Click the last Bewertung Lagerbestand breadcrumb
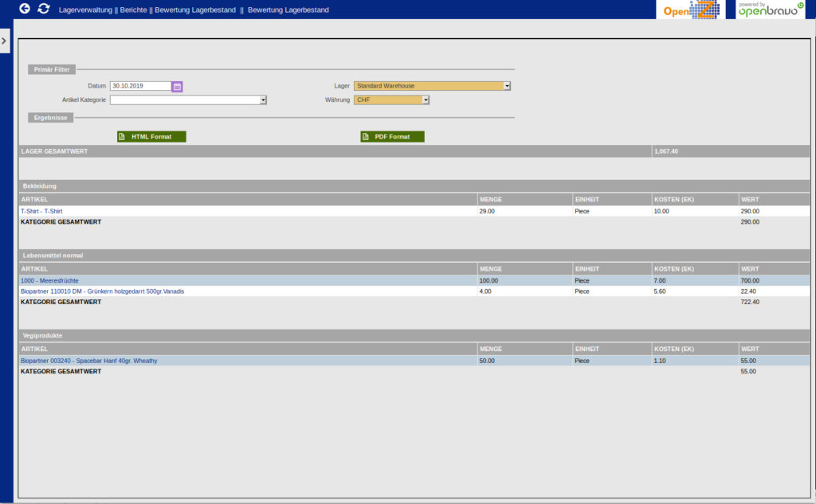Image resolution: width=816 pixels, height=504 pixels. (x=288, y=10)
